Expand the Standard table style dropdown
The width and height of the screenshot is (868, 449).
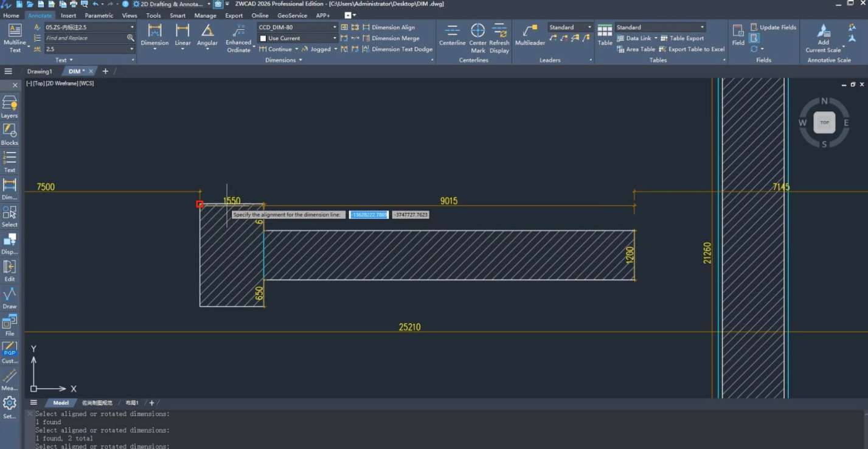click(702, 27)
